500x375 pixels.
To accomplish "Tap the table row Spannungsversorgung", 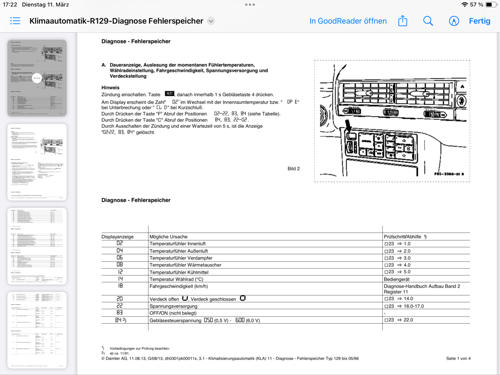I will point(286,306).
